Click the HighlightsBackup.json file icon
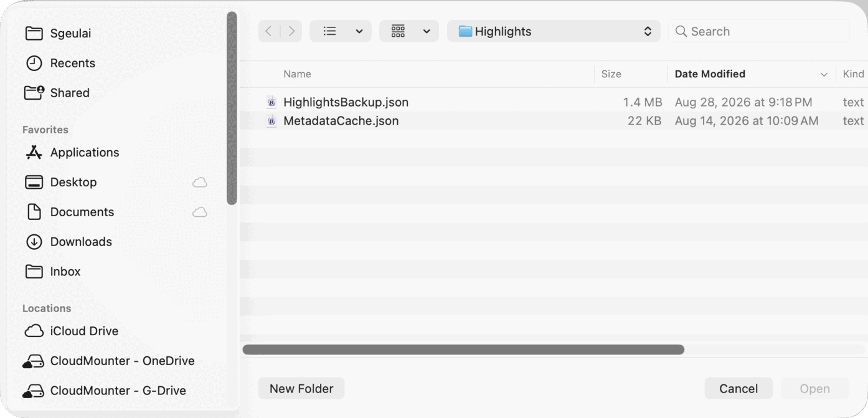This screenshot has width=868, height=418. [x=271, y=102]
